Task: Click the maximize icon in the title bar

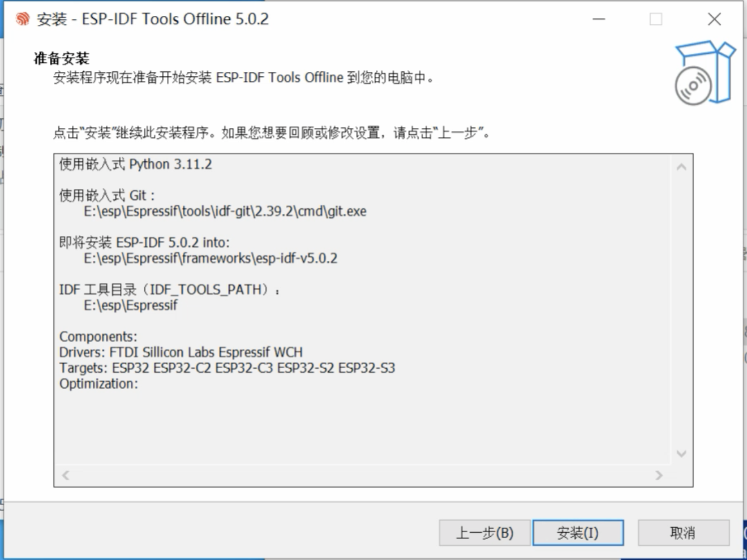Action: pyautogui.click(x=656, y=19)
